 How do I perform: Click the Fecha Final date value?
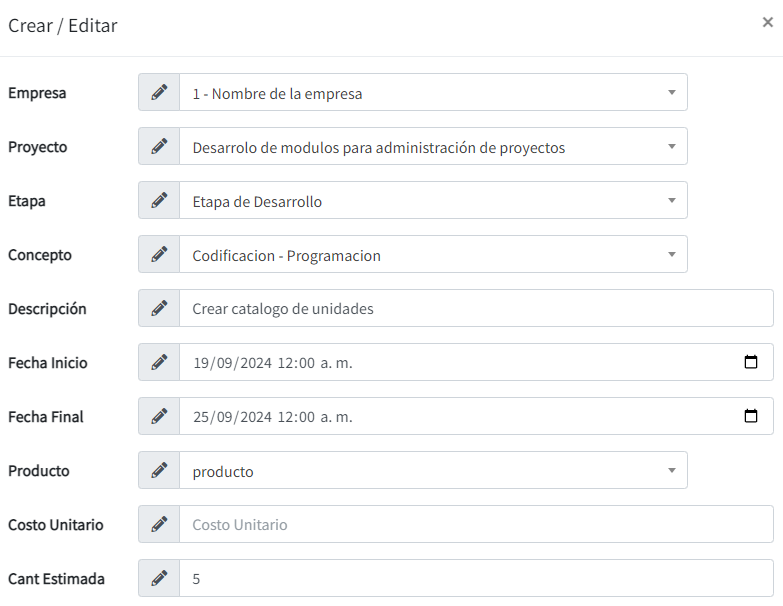tap(272, 417)
